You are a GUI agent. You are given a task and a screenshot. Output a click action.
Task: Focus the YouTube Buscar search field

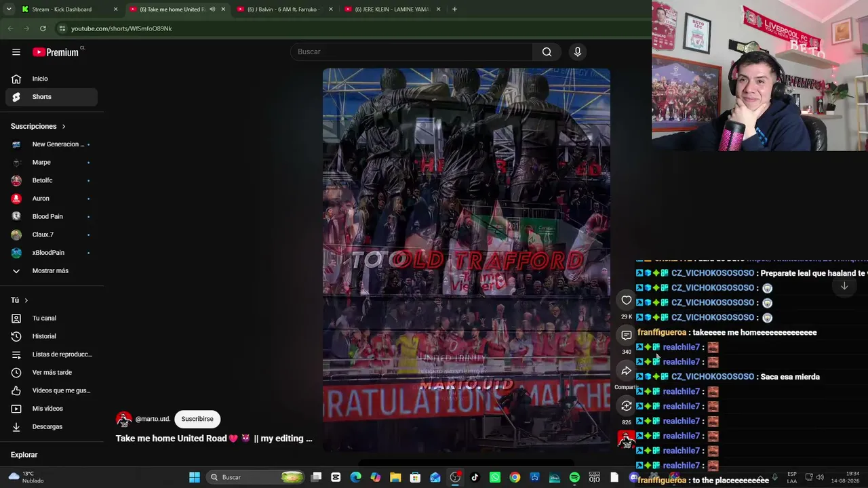click(412, 52)
